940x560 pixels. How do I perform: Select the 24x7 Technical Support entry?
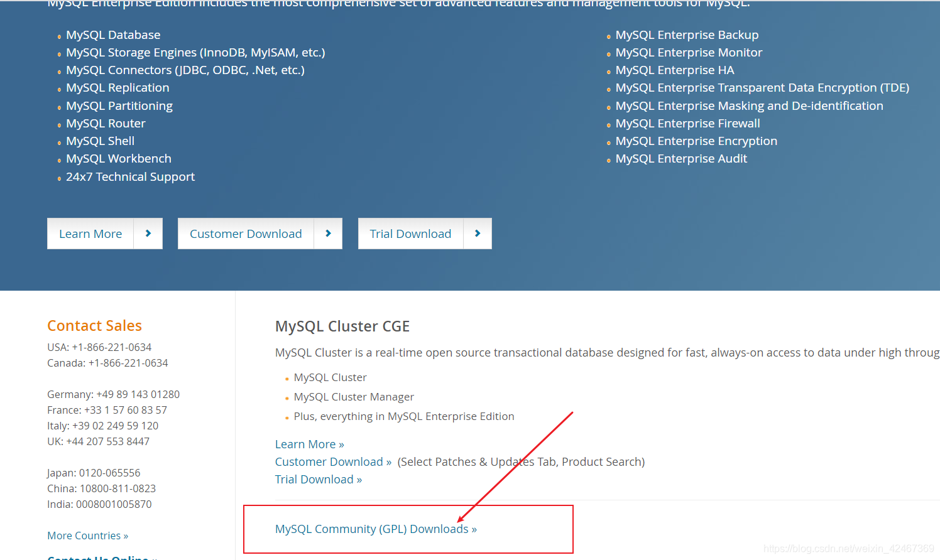[x=130, y=177]
